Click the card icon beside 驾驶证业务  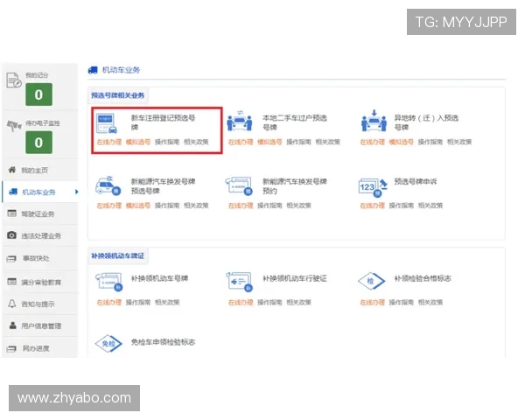coord(11,213)
